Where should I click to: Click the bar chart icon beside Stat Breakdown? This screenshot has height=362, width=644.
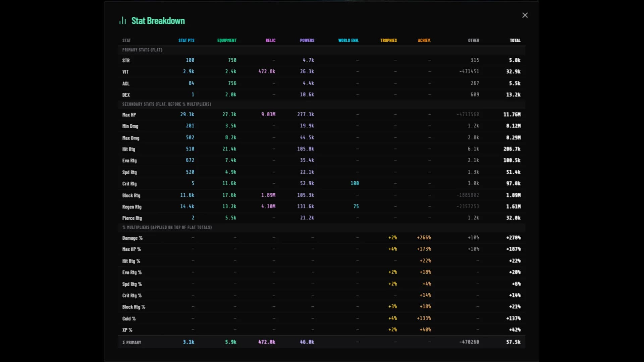point(123,21)
